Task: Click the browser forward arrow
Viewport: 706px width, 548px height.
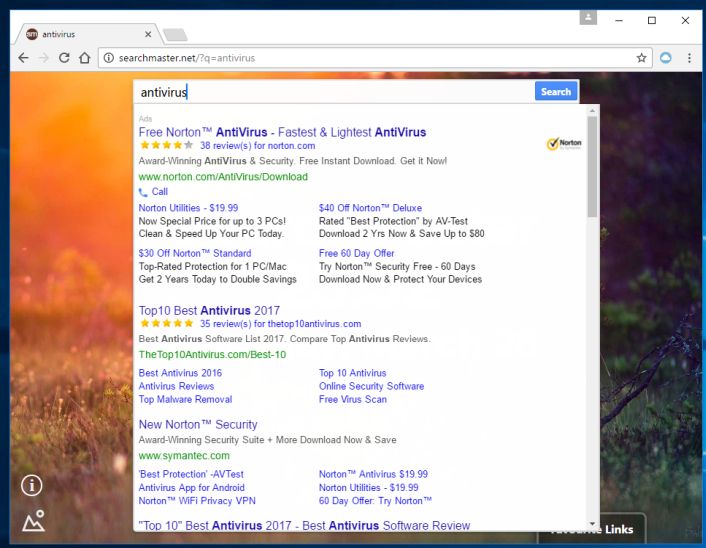Action: point(44,58)
